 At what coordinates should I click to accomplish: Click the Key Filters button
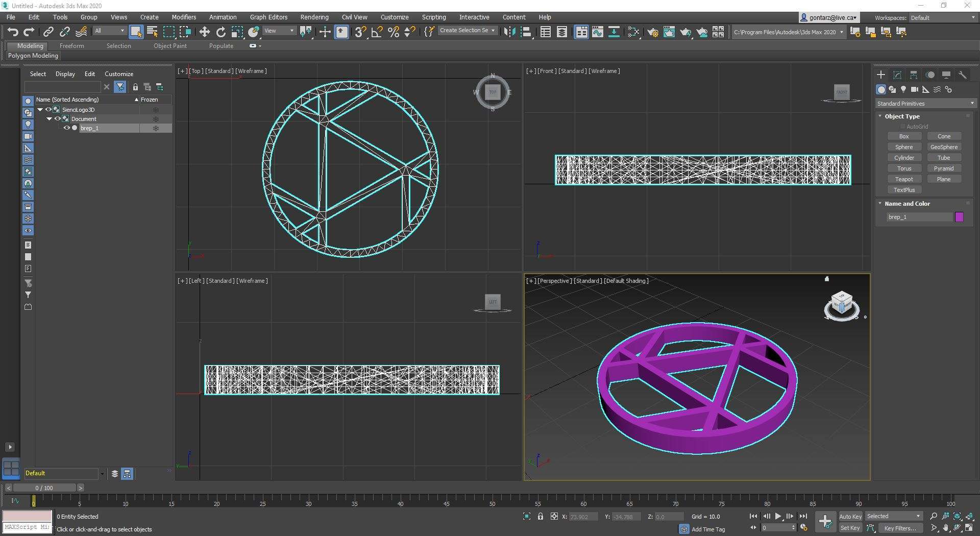[x=901, y=528]
